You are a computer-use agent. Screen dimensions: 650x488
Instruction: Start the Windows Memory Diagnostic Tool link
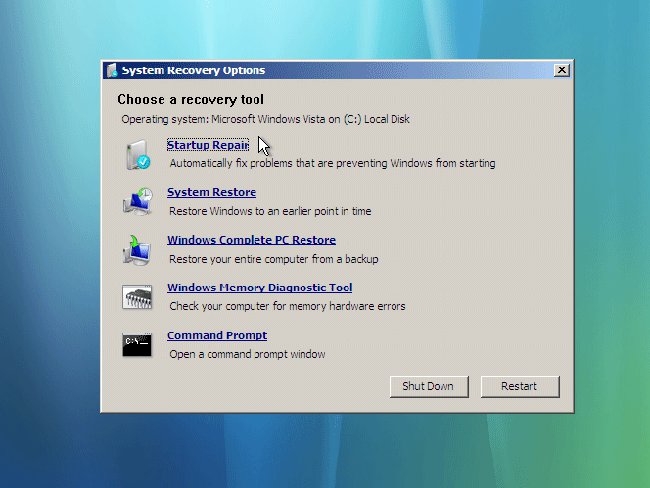coord(260,287)
